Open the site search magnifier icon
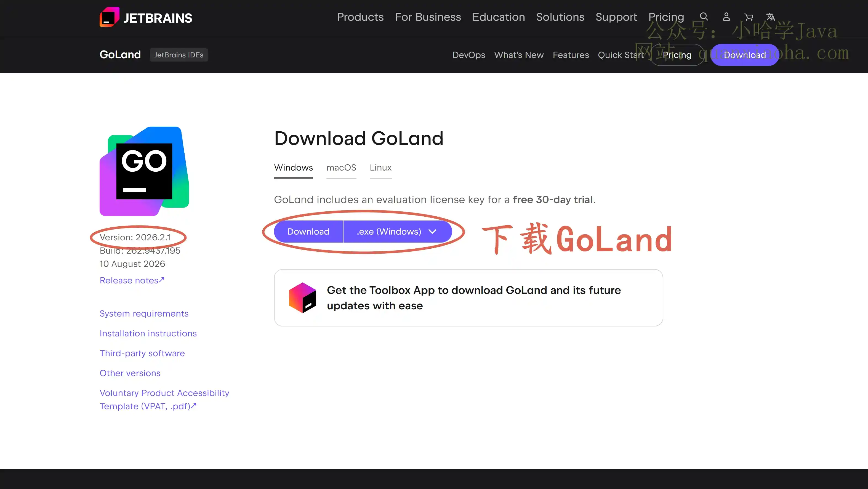 (704, 17)
